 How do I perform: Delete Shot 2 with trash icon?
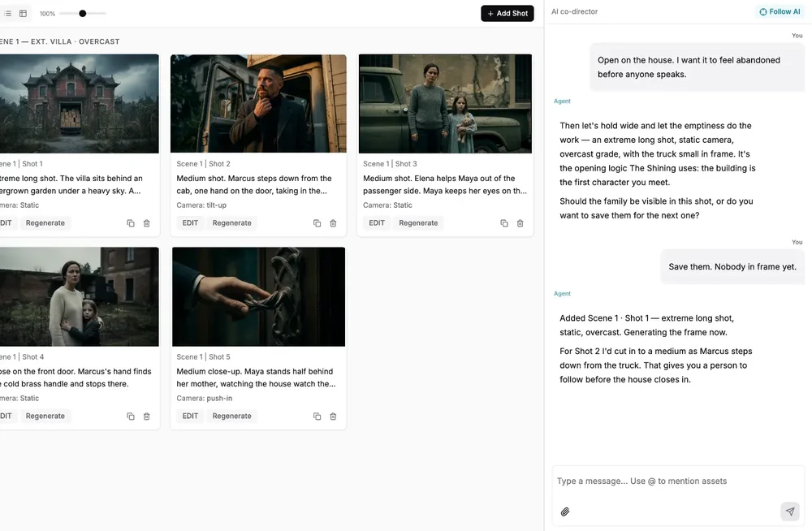333,223
